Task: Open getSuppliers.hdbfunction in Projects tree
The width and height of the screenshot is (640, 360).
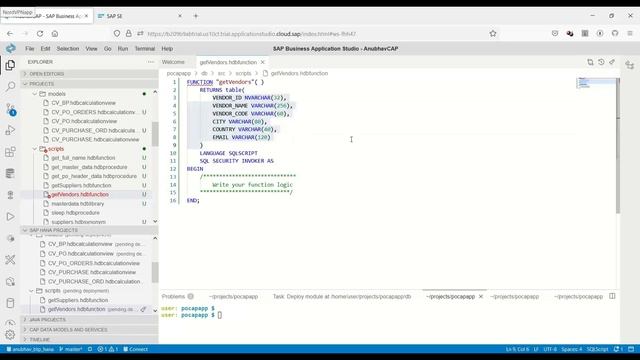Action: point(81,185)
